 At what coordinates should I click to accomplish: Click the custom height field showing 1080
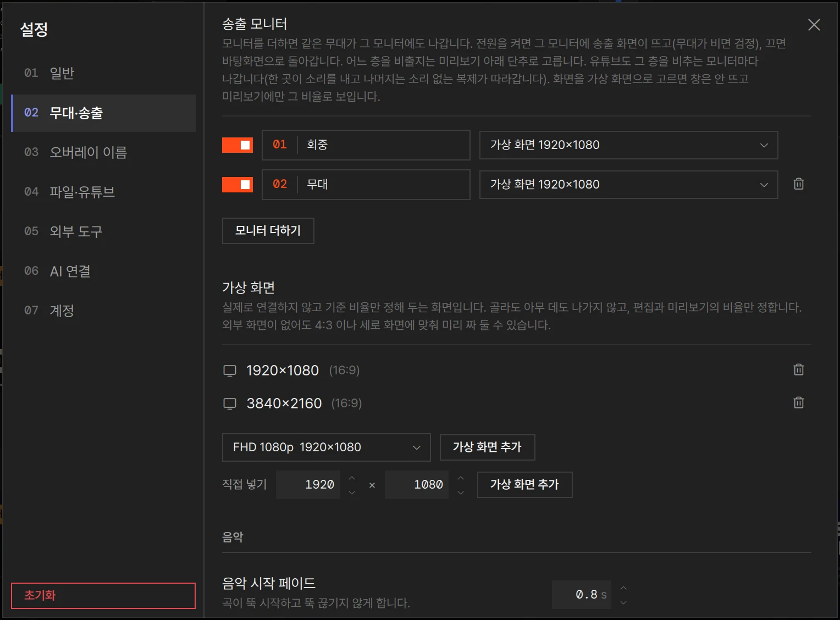[417, 485]
